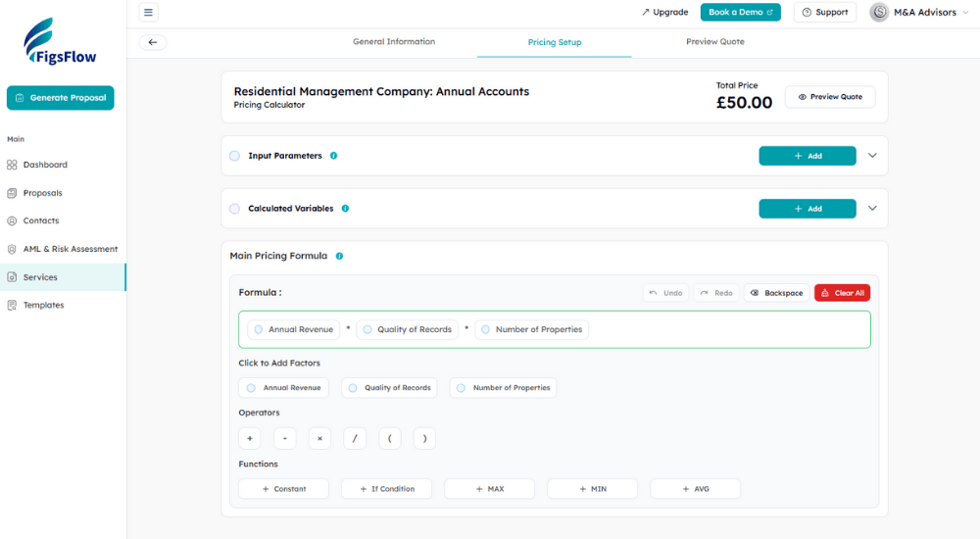The image size is (980, 539).
Task: Click the service title Residential Management Company
Action: [x=381, y=91]
